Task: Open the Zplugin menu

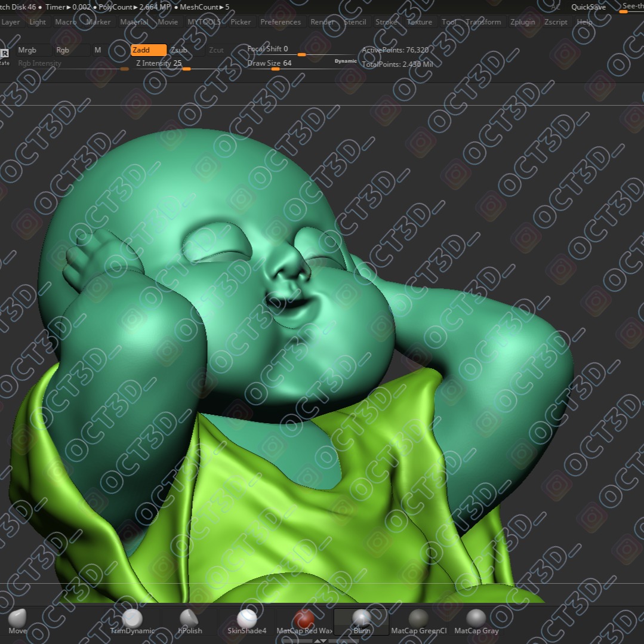Action: tap(522, 22)
